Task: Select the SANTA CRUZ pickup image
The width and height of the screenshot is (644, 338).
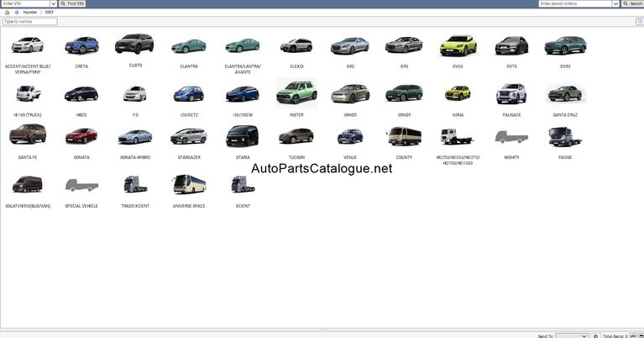Action: [x=566, y=94]
